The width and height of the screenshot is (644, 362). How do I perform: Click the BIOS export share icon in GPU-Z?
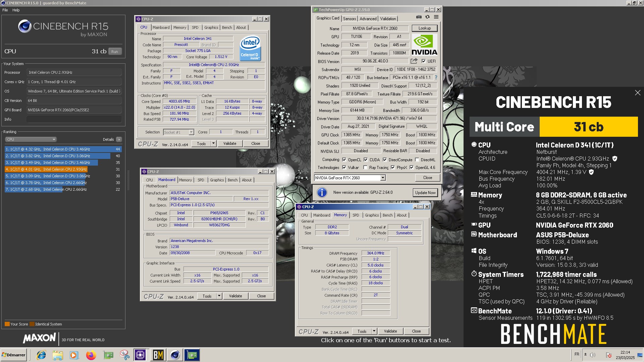pyautogui.click(x=414, y=61)
